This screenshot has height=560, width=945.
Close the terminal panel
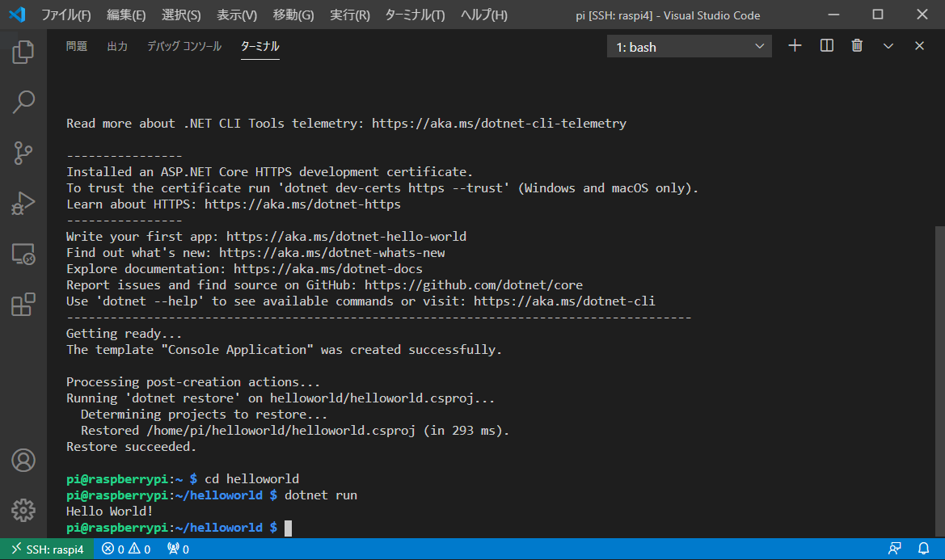919,46
